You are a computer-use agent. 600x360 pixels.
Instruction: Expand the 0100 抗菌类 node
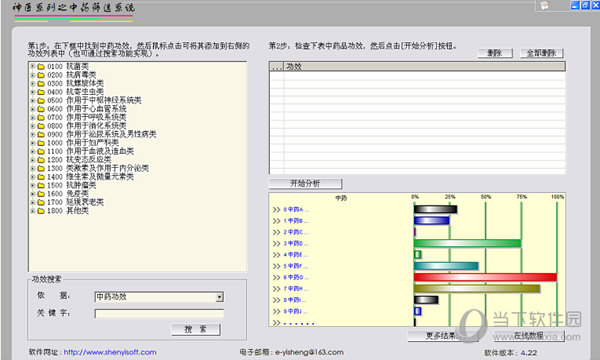click(x=33, y=67)
